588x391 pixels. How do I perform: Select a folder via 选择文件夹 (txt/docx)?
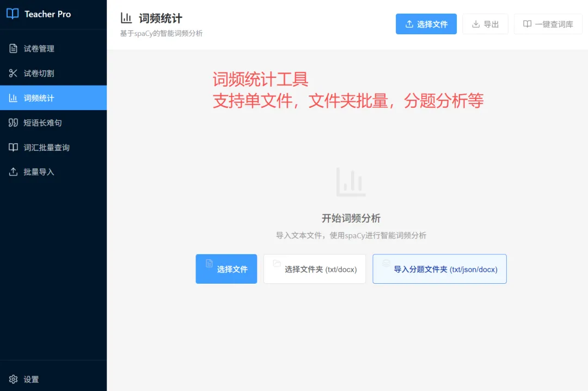click(x=314, y=268)
